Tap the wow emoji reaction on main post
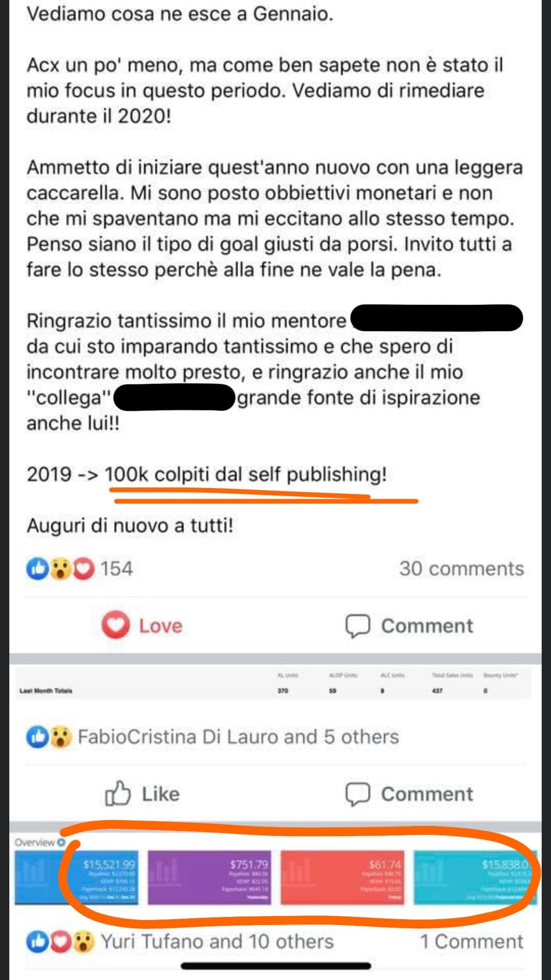The width and height of the screenshot is (551, 980). click(61, 569)
